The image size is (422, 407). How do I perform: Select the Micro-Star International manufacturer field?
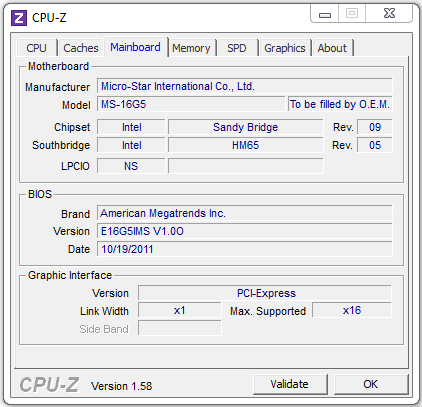pos(245,86)
